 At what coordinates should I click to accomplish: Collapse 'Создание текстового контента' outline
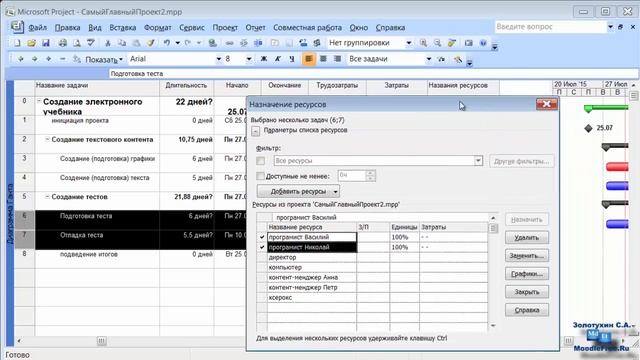(47, 139)
